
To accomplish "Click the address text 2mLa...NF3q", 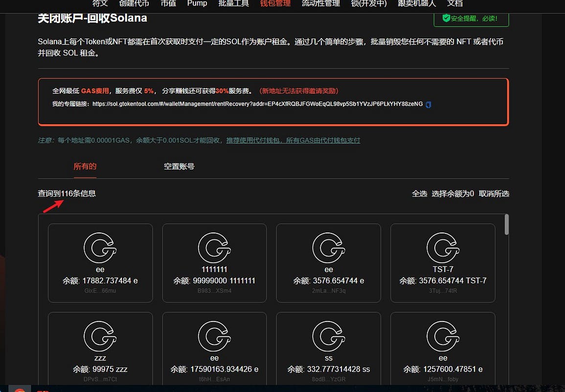I will 329,291.
